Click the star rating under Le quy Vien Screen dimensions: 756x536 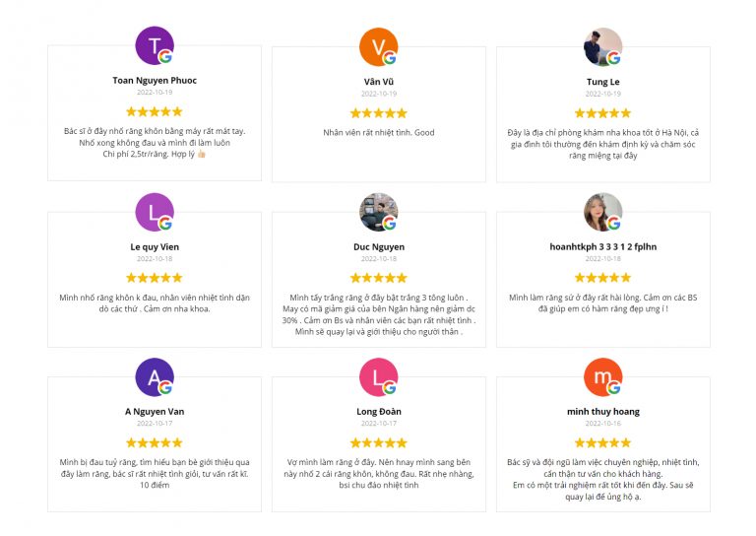click(x=155, y=278)
